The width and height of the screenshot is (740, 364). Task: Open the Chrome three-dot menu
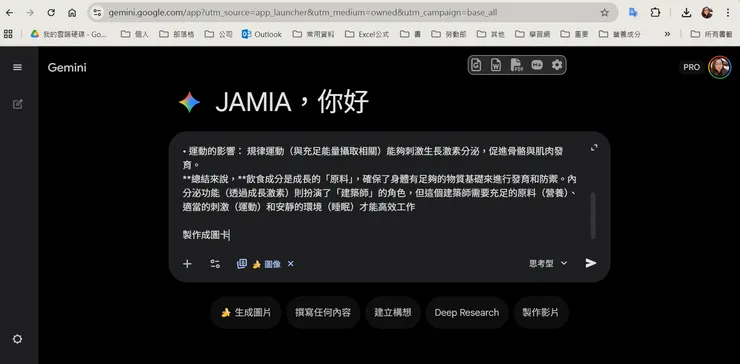click(x=728, y=13)
